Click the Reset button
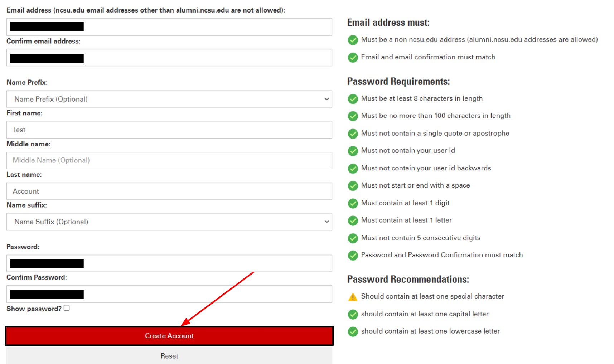The image size is (614, 364). click(x=169, y=356)
